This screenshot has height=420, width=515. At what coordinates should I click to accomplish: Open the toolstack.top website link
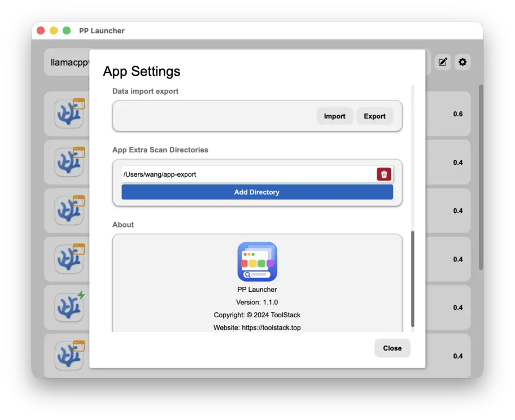(x=271, y=328)
